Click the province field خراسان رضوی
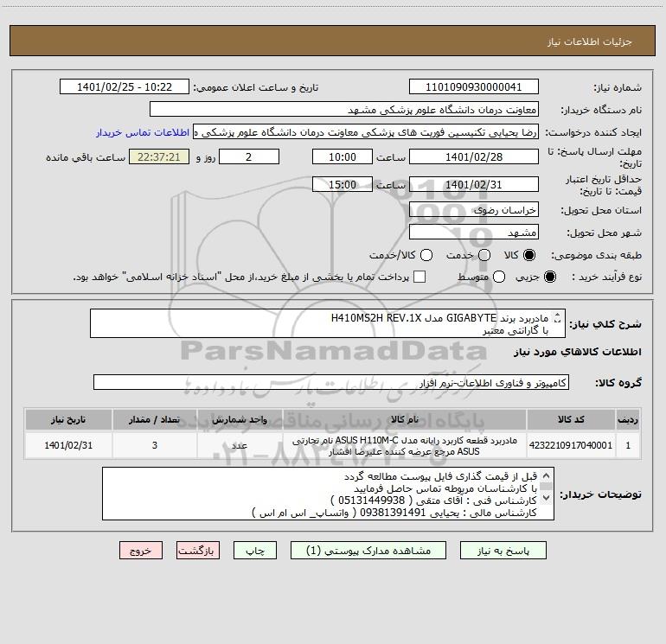This screenshot has height=644, width=666. pyautogui.click(x=474, y=209)
